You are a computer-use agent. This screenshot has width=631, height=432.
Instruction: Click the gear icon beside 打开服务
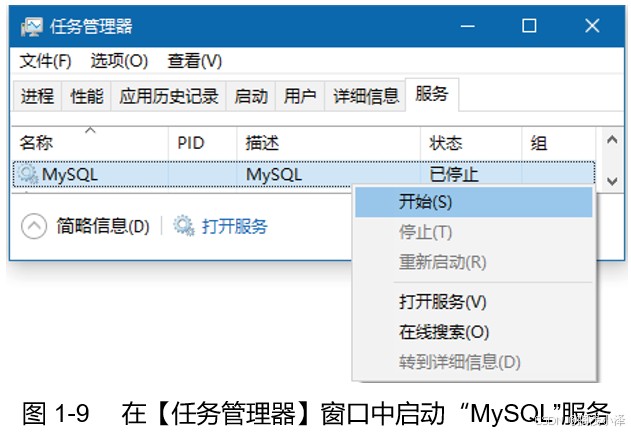(184, 226)
